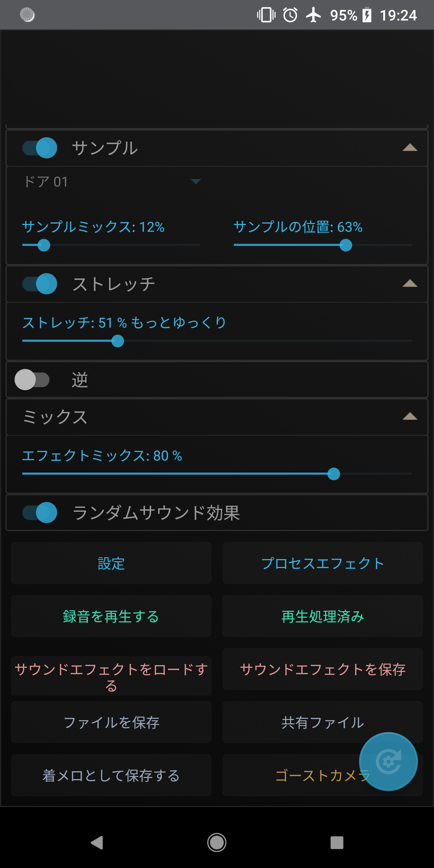This screenshot has width=434, height=868.
Task: Select サウンドエフェクトを保存 option
Action: coord(322,669)
